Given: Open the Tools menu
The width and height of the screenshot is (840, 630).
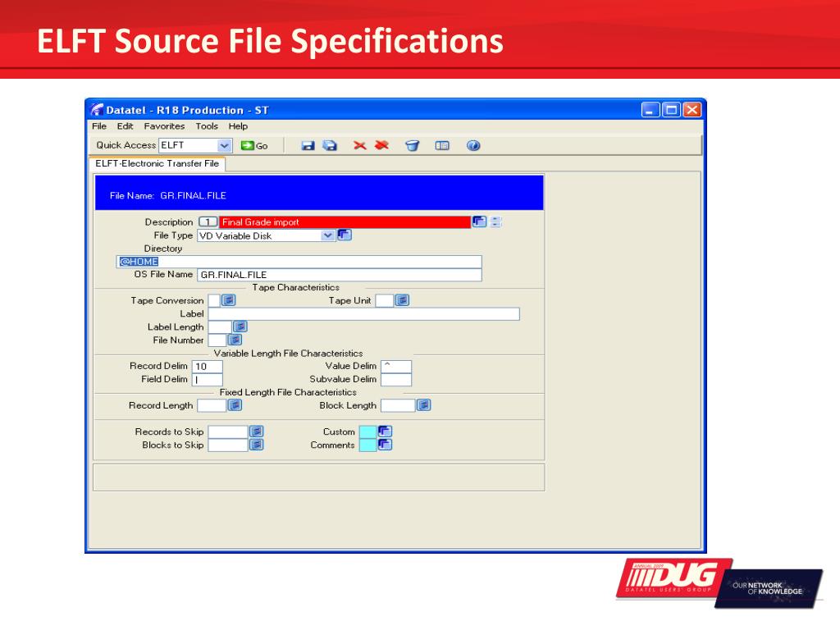Looking at the screenshot, I should point(206,126).
